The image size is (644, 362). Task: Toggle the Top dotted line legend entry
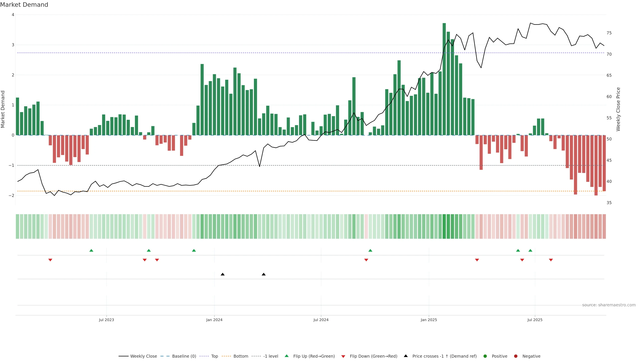click(x=214, y=356)
